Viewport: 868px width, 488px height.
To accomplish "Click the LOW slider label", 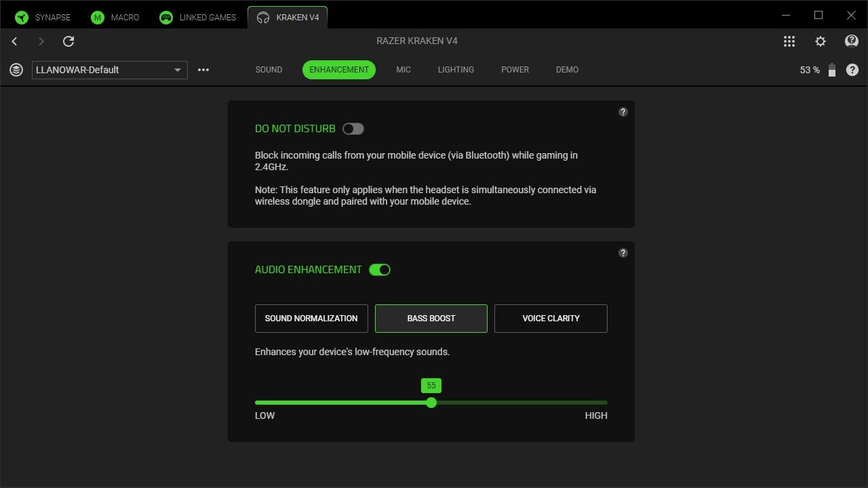I will point(264,415).
